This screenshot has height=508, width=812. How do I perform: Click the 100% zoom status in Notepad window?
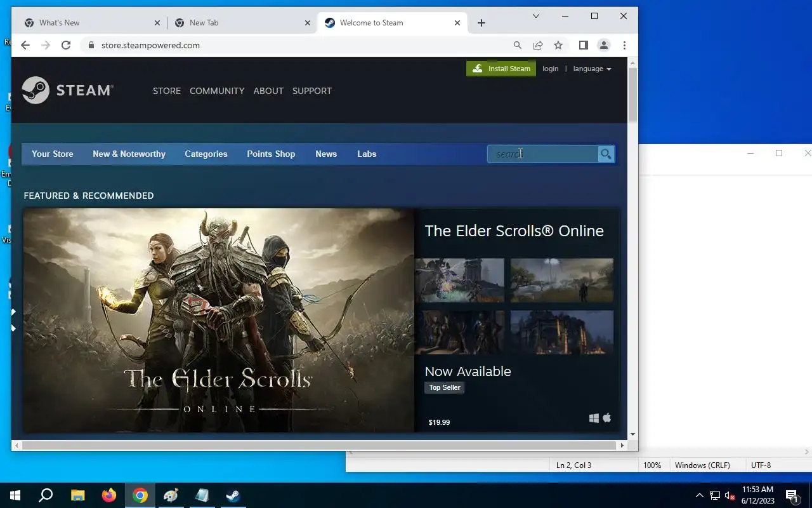point(652,465)
